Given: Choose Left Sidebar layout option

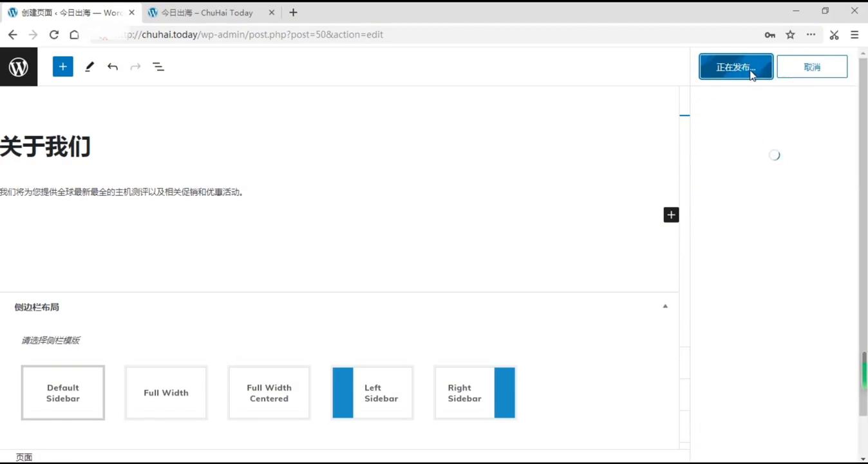Looking at the screenshot, I should click(372, 393).
